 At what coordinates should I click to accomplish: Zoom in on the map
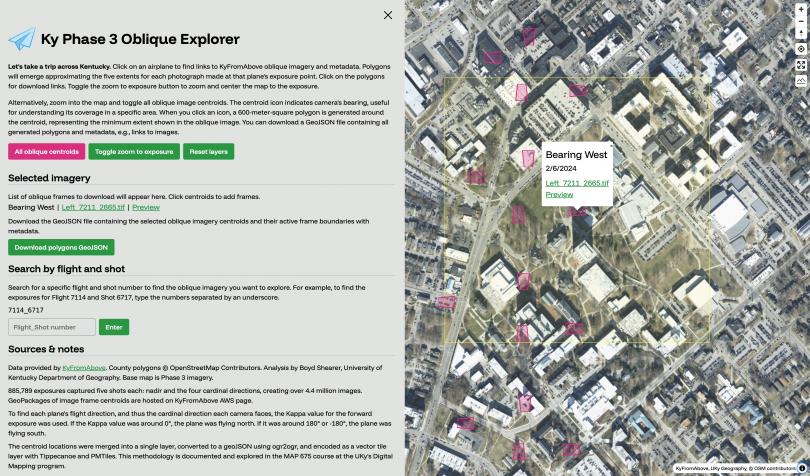801,8
